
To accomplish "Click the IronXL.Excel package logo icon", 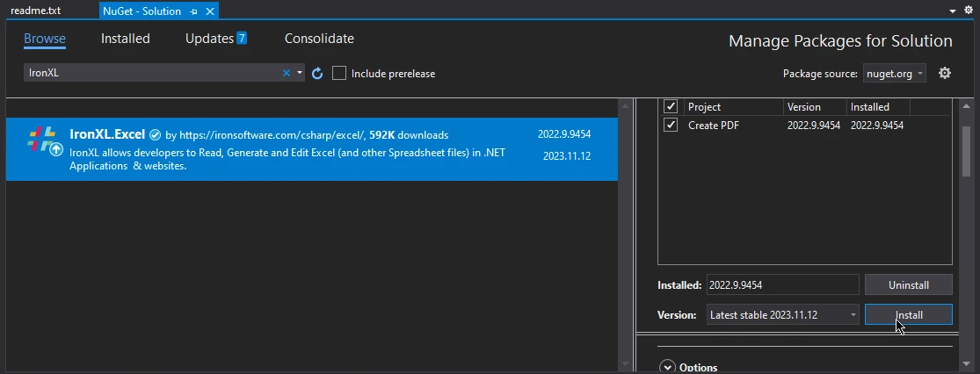I will click(x=42, y=140).
